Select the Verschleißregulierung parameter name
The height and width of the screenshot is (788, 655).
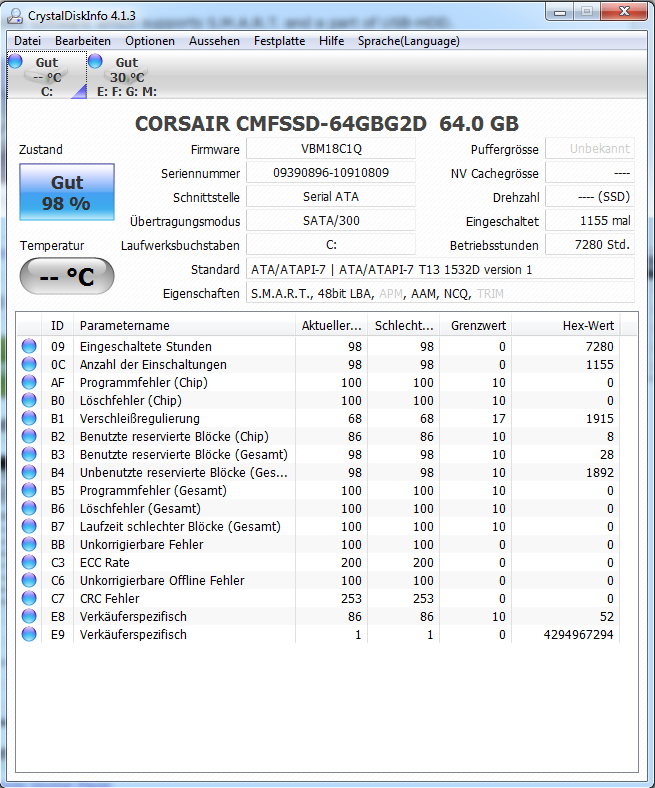(x=140, y=419)
